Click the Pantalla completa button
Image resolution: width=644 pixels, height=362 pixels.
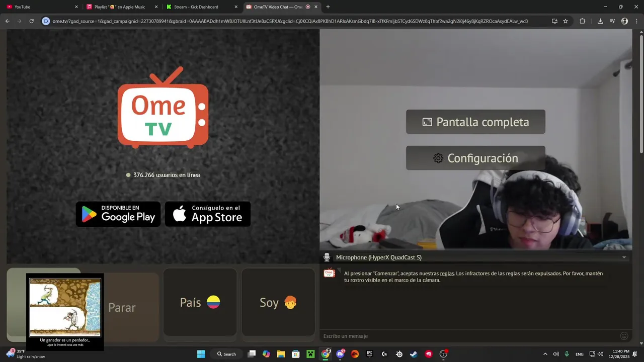[x=475, y=122]
